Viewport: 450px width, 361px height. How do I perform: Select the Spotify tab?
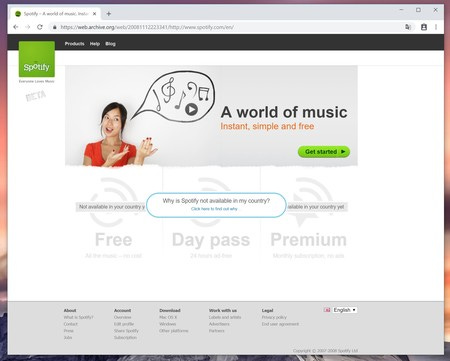56,14
